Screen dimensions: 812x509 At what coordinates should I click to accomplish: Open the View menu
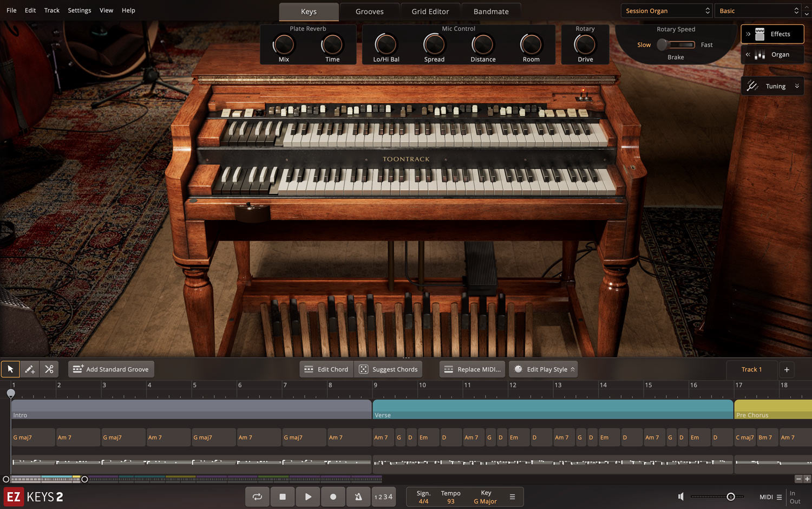point(107,10)
